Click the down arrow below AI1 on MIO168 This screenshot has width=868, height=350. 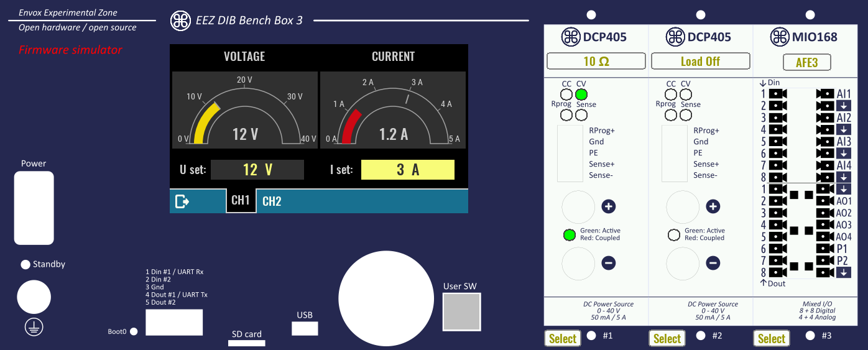pyautogui.click(x=843, y=106)
